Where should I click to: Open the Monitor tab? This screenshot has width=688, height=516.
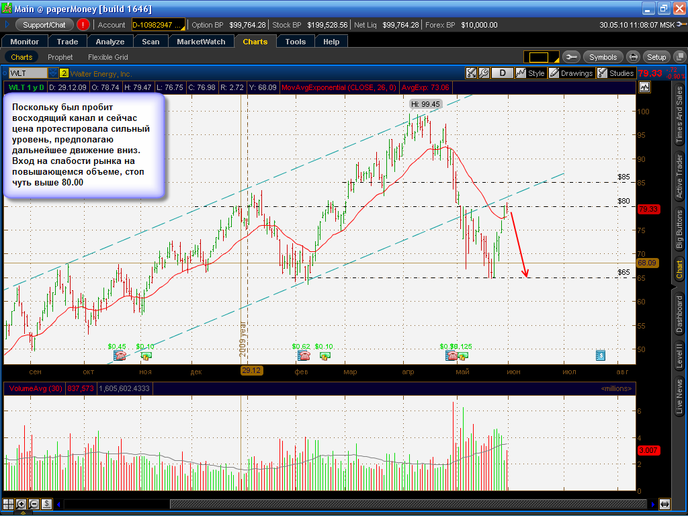coord(25,42)
